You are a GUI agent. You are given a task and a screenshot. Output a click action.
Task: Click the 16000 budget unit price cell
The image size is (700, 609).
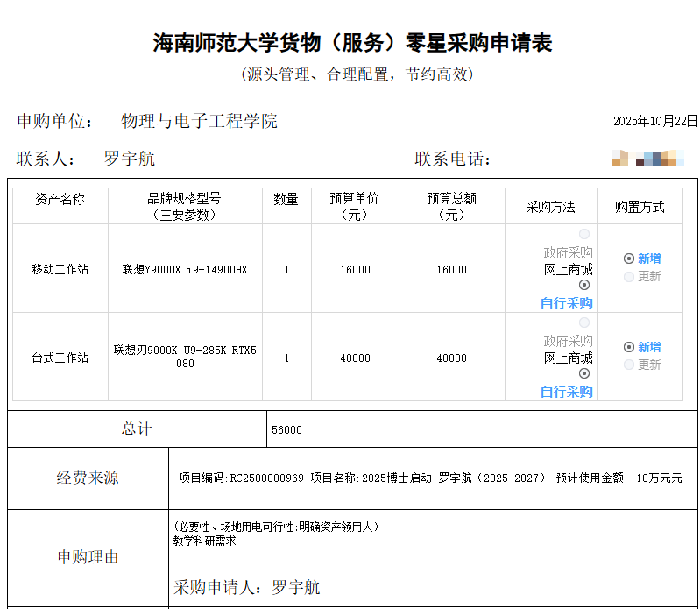pos(355,270)
